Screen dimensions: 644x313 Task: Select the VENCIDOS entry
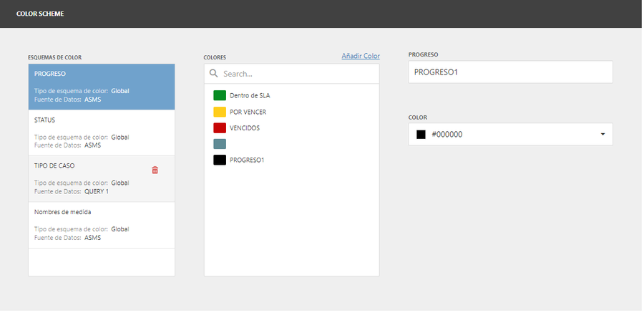(245, 128)
